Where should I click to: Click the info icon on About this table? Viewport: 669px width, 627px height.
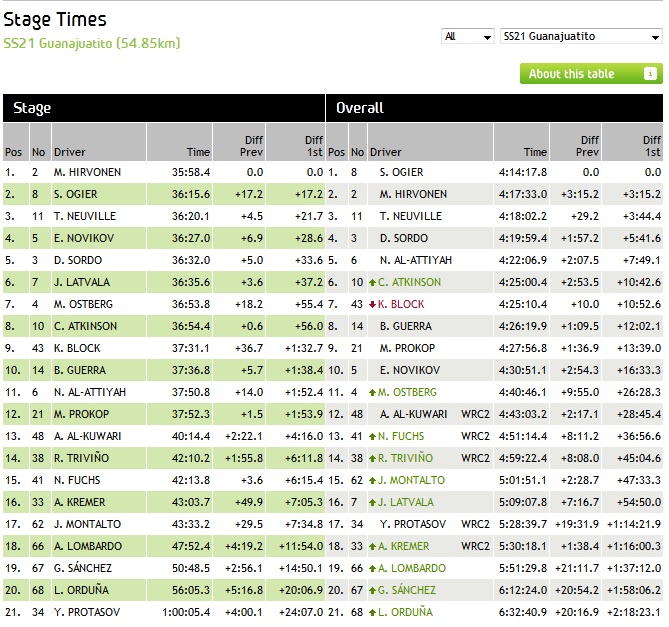(x=649, y=74)
